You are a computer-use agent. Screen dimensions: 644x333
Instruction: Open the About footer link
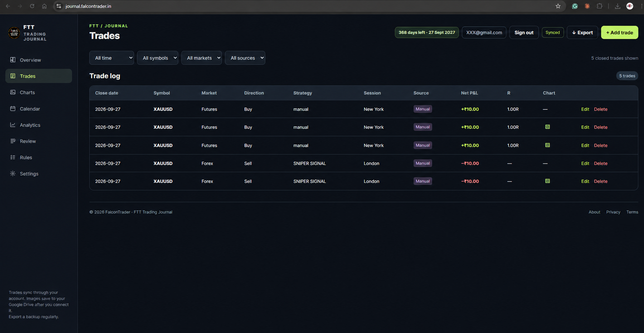594,212
